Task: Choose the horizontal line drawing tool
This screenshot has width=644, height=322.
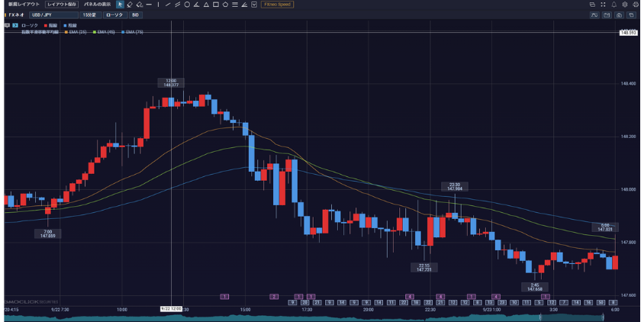Action: pos(149,5)
